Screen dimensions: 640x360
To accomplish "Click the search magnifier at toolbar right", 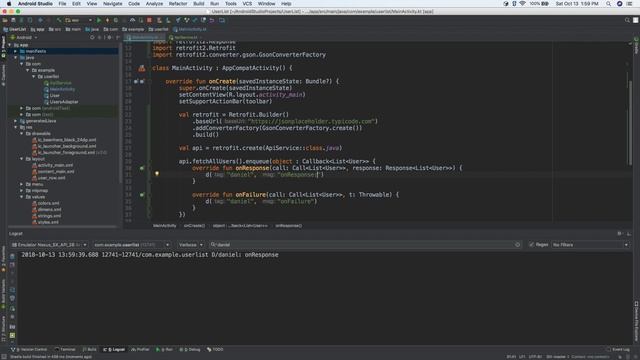I will click(627, 20).
